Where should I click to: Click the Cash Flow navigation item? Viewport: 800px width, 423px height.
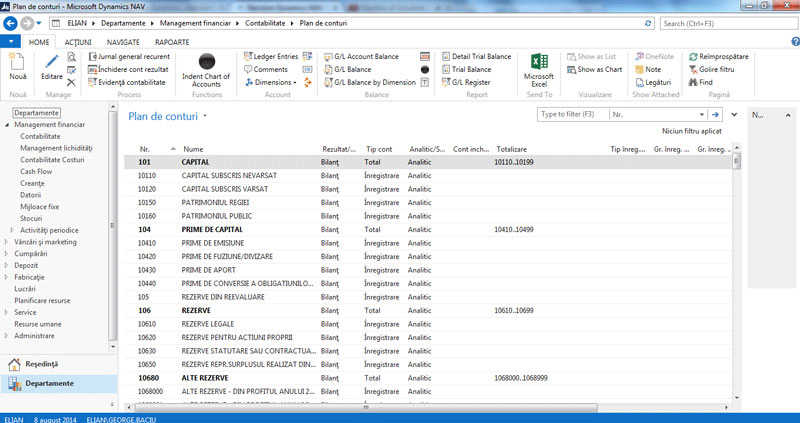point(36,171)
